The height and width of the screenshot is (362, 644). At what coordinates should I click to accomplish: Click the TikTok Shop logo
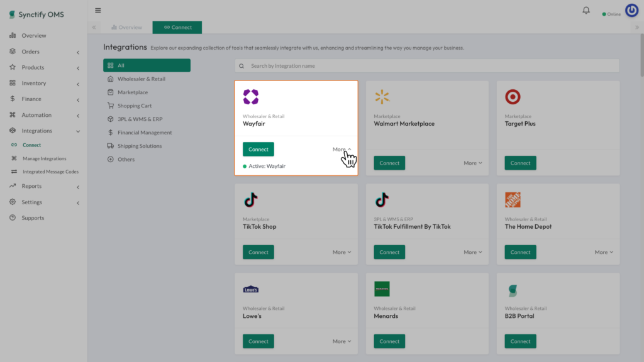tap(250, 200)
